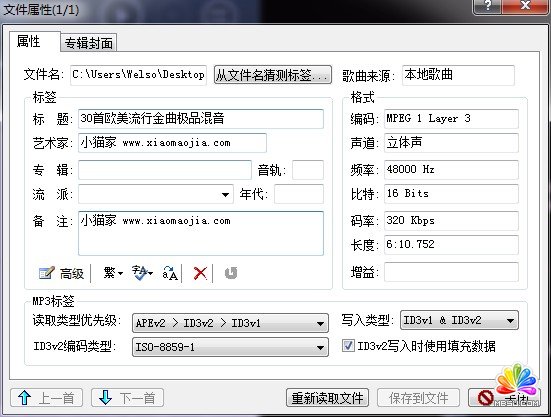The width and height of the screenshot is (551, 417).
Task: Click the aA letter case conversion icon
Action: (170, 273)
